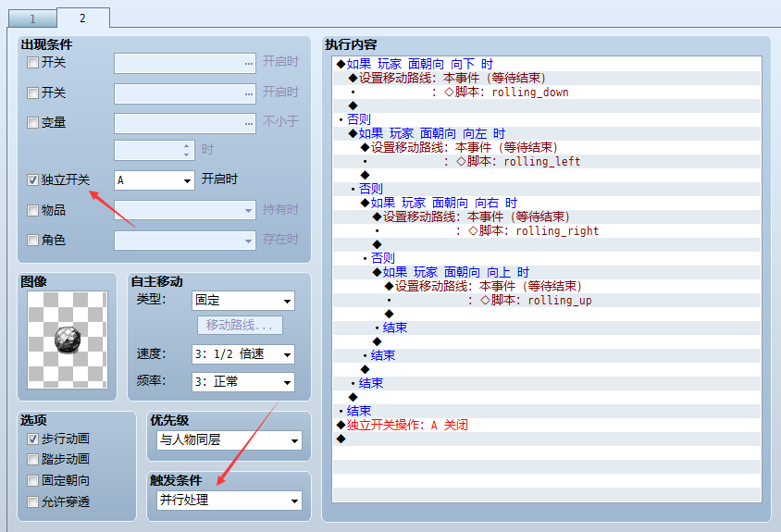781x532 pixels.
Task: Open second 开关 selection ellipsis field
Action: point(185,93)
